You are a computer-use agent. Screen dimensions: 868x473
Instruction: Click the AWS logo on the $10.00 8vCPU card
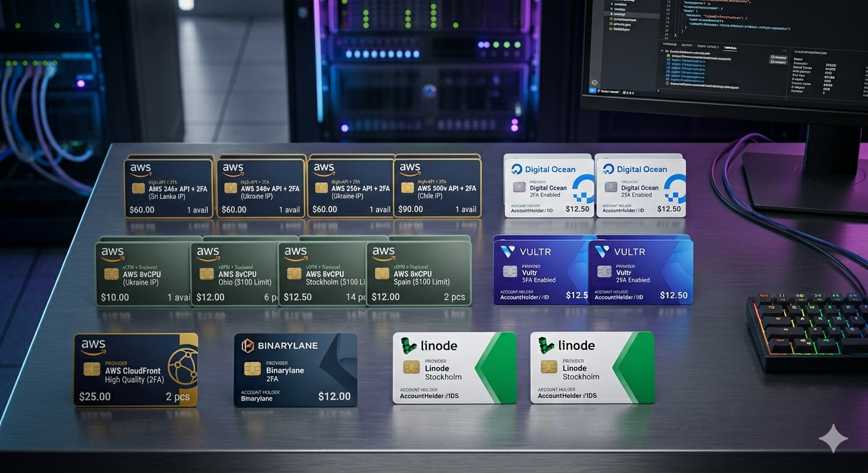click(x=113, y=253)
